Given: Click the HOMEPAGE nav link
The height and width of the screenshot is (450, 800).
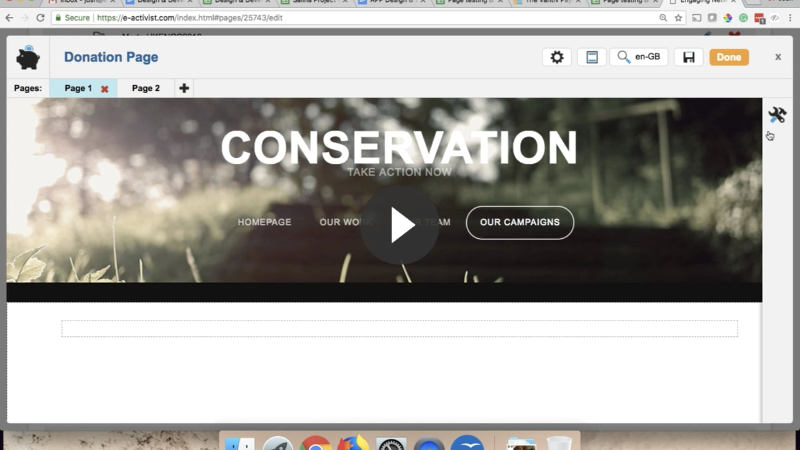Looking at the screenshot, I should pos(264,222).
